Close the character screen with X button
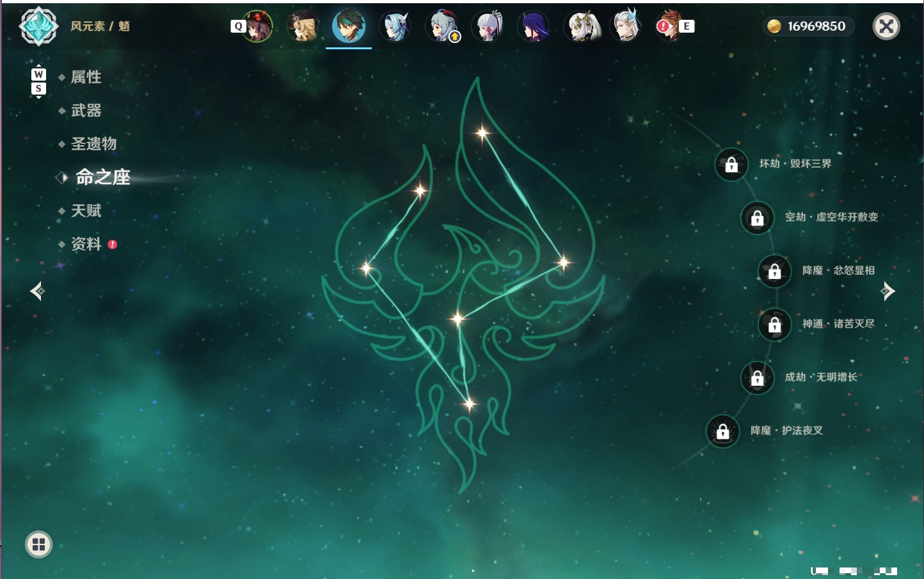 tap(886, 26)
